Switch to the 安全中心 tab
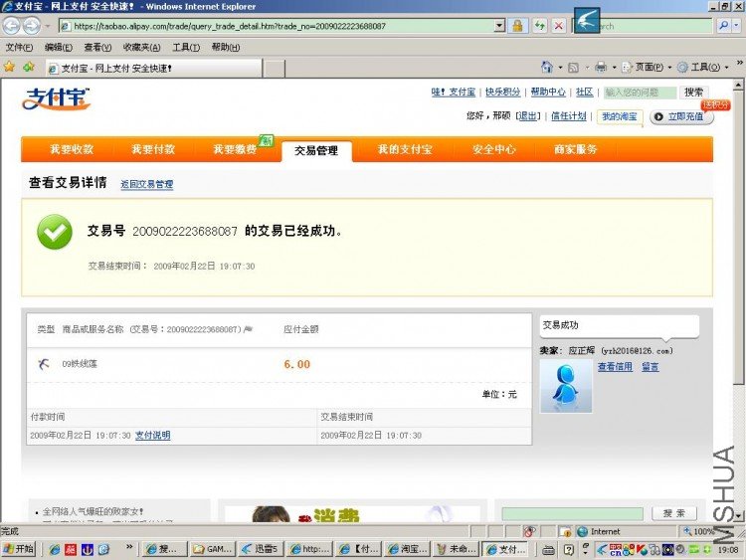746x560 pixels. click(493, 149)
